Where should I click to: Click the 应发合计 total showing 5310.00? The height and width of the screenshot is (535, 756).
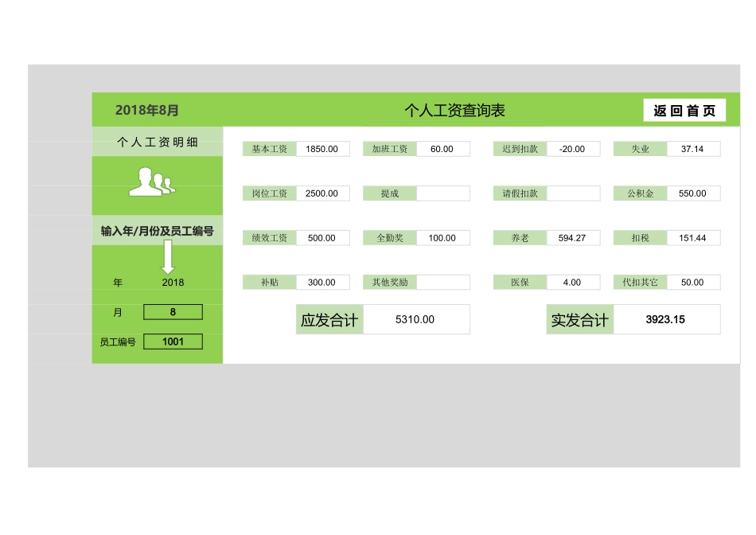pyautogui.click(x=417, y=319)
